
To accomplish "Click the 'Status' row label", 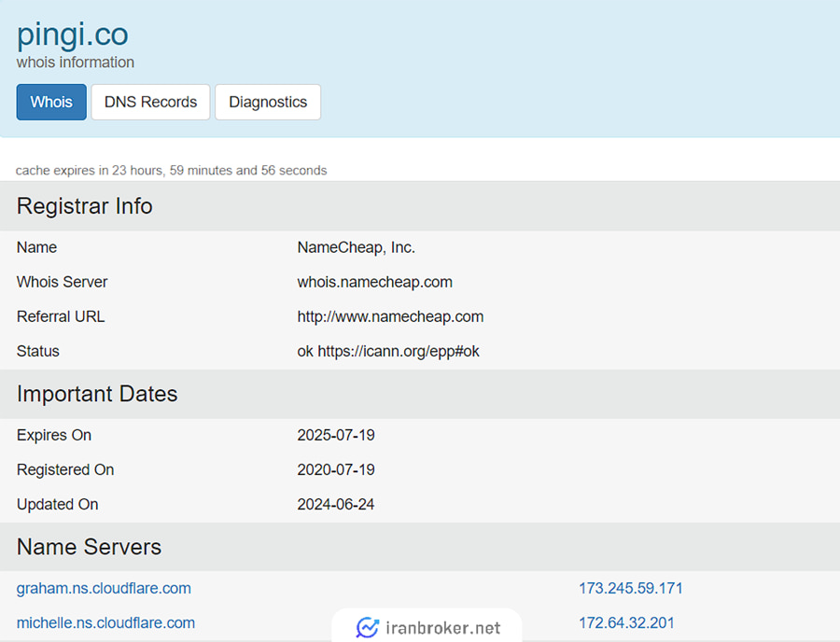I will [38, 351].
